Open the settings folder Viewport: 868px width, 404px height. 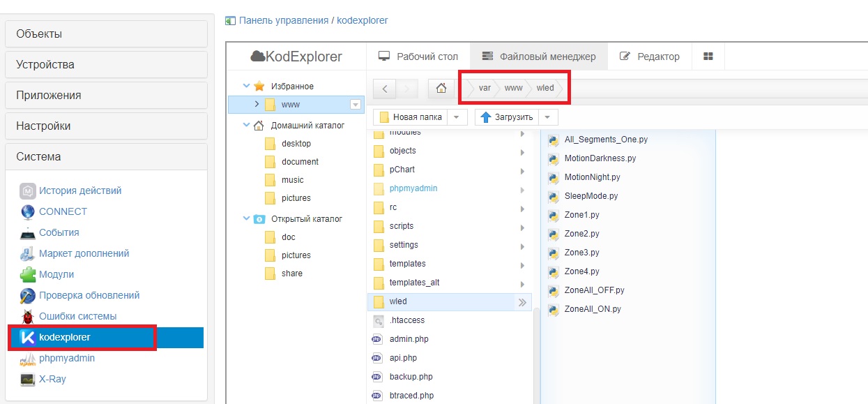coord(450,245)
